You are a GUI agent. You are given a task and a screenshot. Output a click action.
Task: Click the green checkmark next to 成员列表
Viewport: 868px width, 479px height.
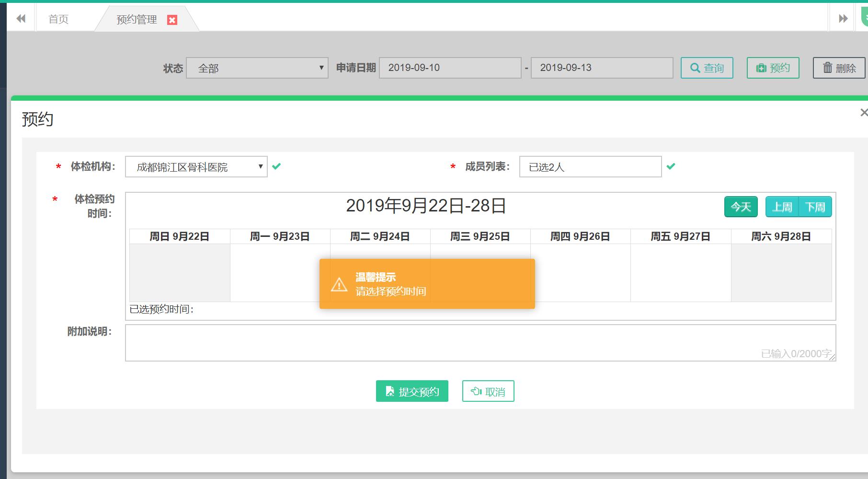point(671,166)
